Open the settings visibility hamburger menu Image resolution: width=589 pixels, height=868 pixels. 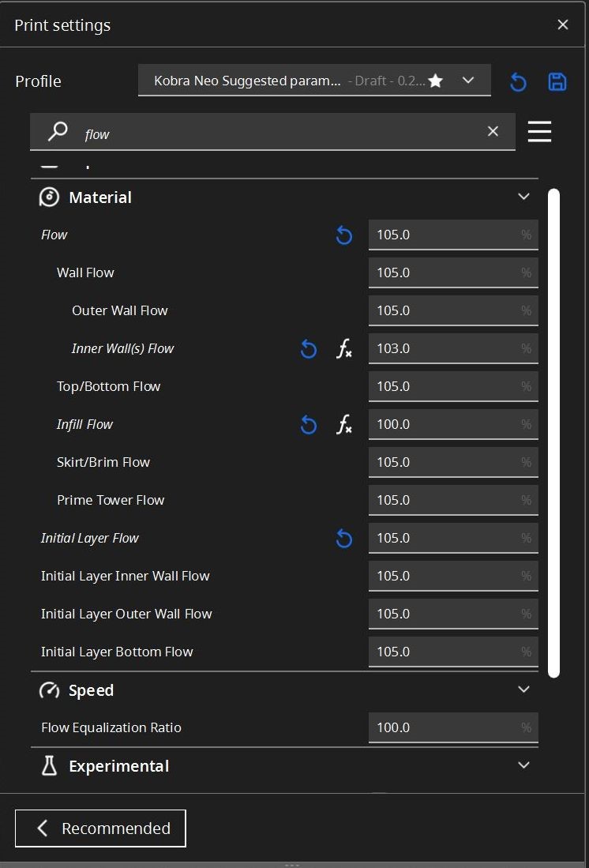click(x=539, y=132)
